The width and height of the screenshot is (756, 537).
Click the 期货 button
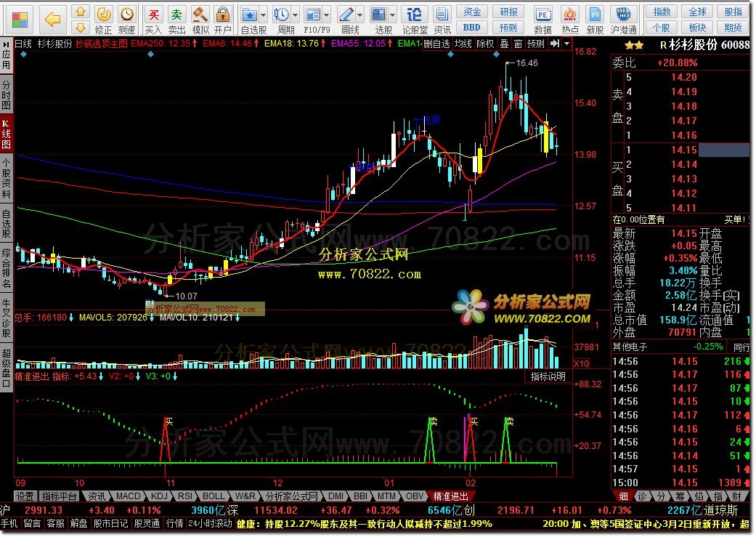pos(733,28)
